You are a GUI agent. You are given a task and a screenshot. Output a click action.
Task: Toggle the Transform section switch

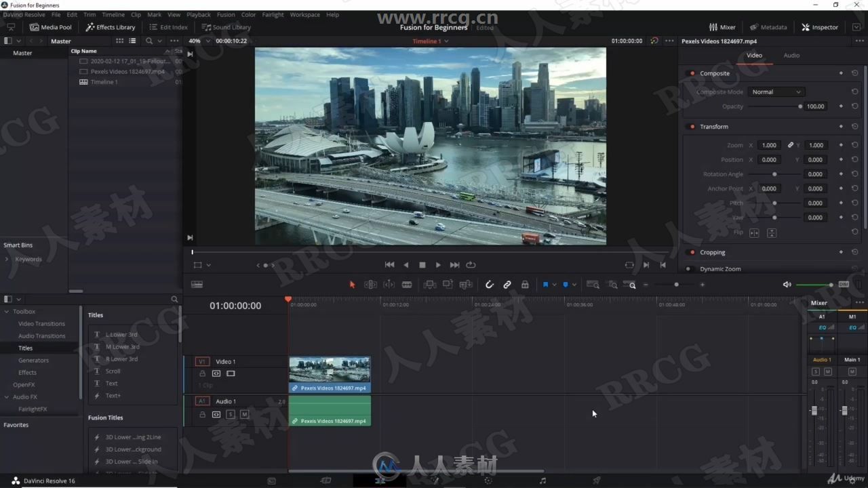pos(692,127)
